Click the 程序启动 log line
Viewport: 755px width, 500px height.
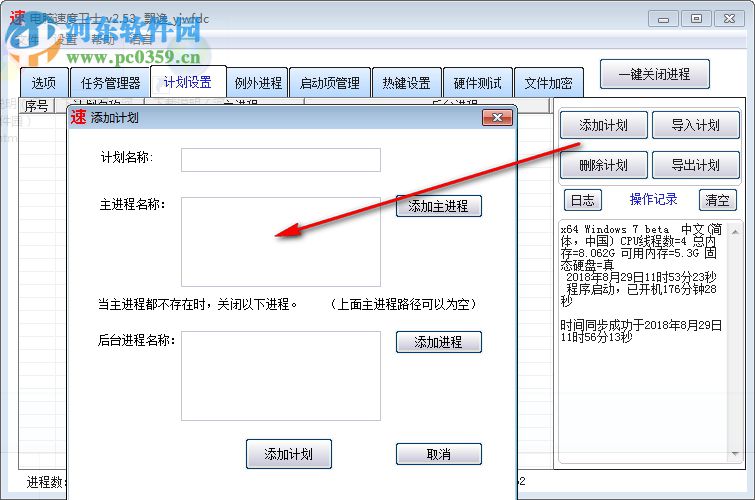click(638, 294)
